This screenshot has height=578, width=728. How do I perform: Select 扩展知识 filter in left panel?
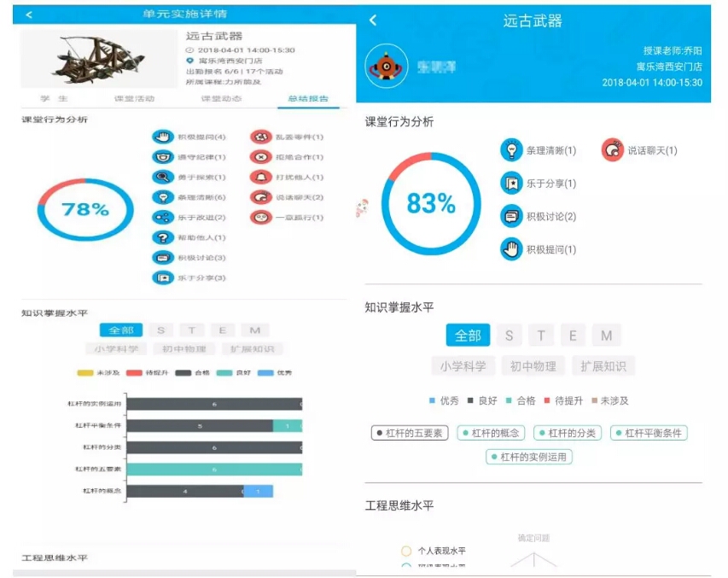pos(252,349)
